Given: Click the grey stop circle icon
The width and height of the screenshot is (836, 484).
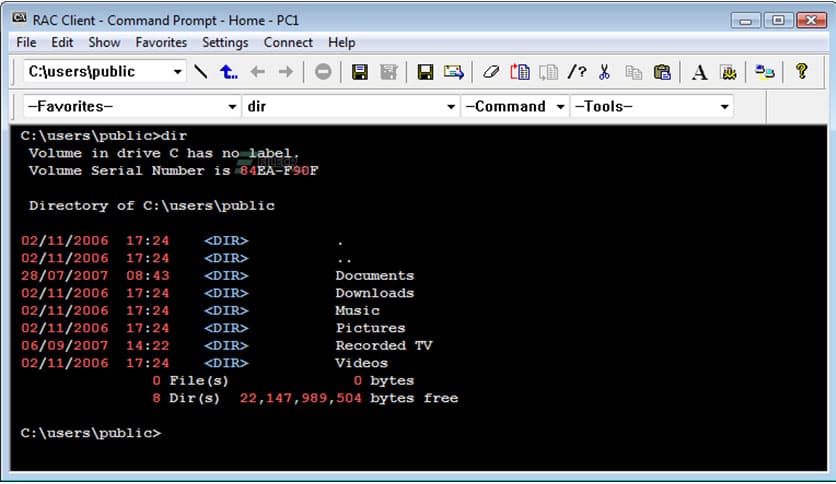Looking at the screenshot, I should (323, 71).
